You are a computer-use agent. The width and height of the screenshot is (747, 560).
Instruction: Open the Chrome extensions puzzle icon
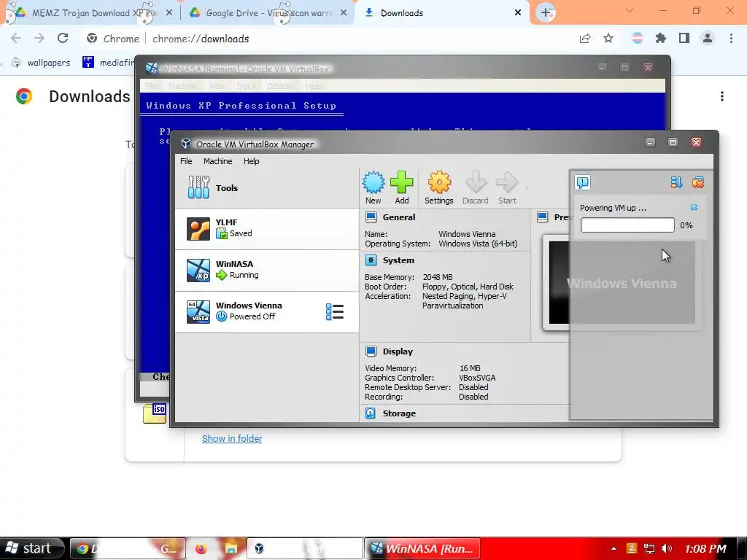pos(660,38)
